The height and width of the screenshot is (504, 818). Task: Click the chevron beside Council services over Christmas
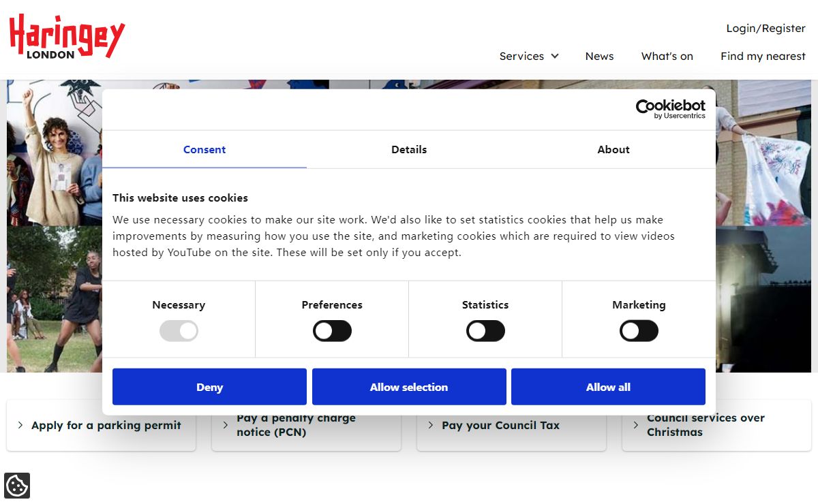(x=636, y=425)
